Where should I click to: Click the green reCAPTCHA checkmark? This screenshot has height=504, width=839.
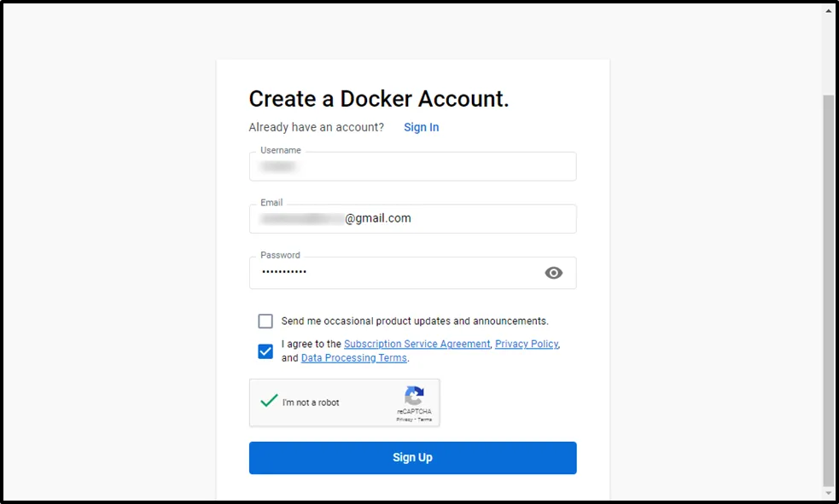tap(270, 401)
